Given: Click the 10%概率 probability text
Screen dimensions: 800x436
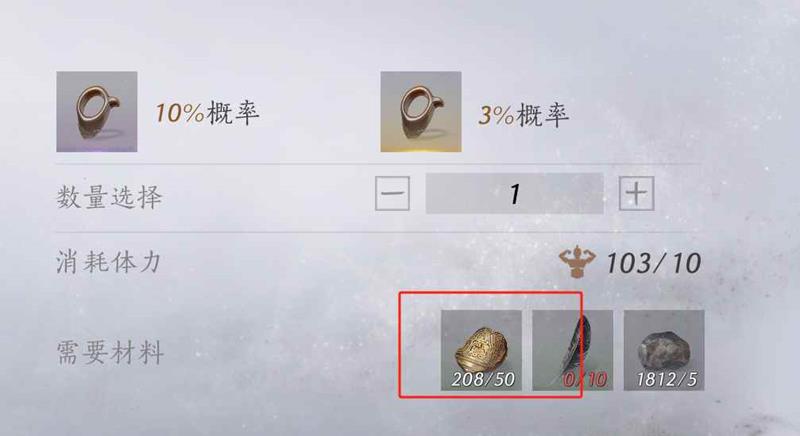Looking at the screenshot, I should [x=207, y=113].
